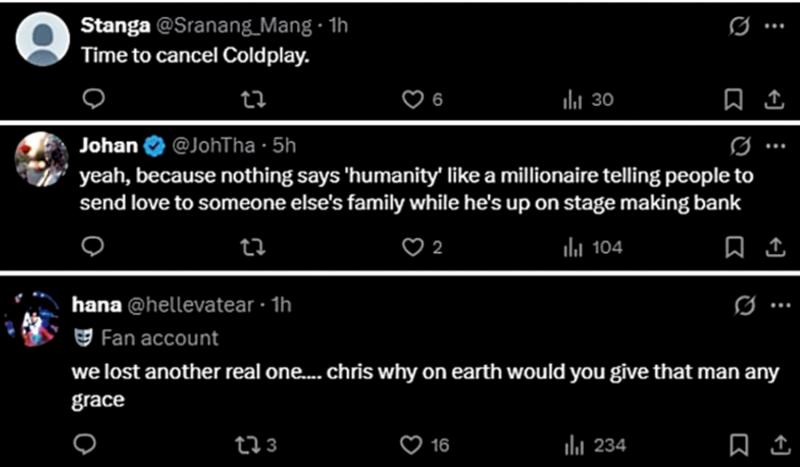
Task: Like hana's tweet with 16 likes
Action: pyautogui.click(x=412, y=444)
